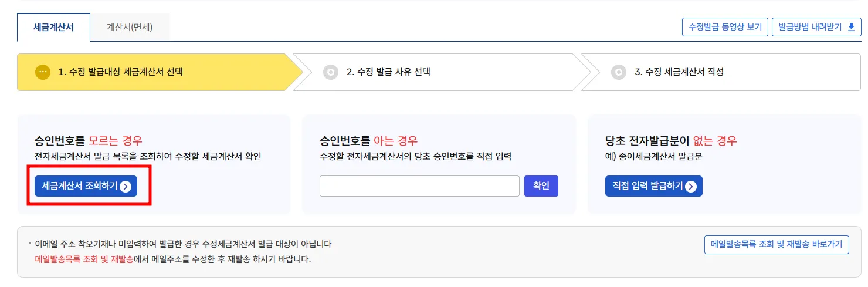Select step label 1. 수정 발급대상 세금계산서 선택
868x287 pixels.
[x=120, y=72]
